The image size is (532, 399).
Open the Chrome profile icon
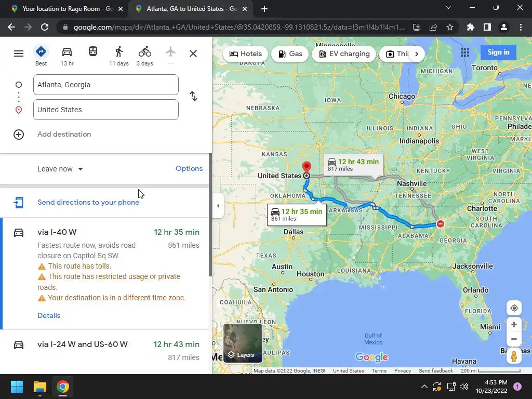504,27
